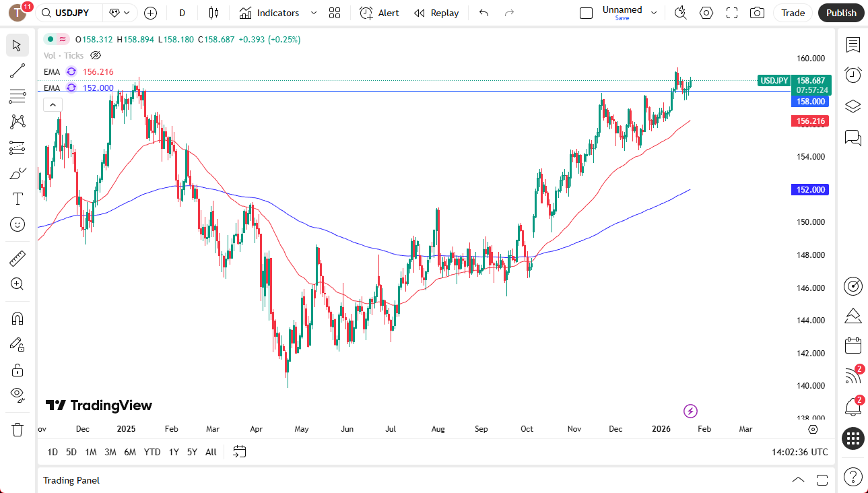This screenshot has width=868, height=493.
Task: Open the Trading Panel tab
Action: (x=71, y=480)
